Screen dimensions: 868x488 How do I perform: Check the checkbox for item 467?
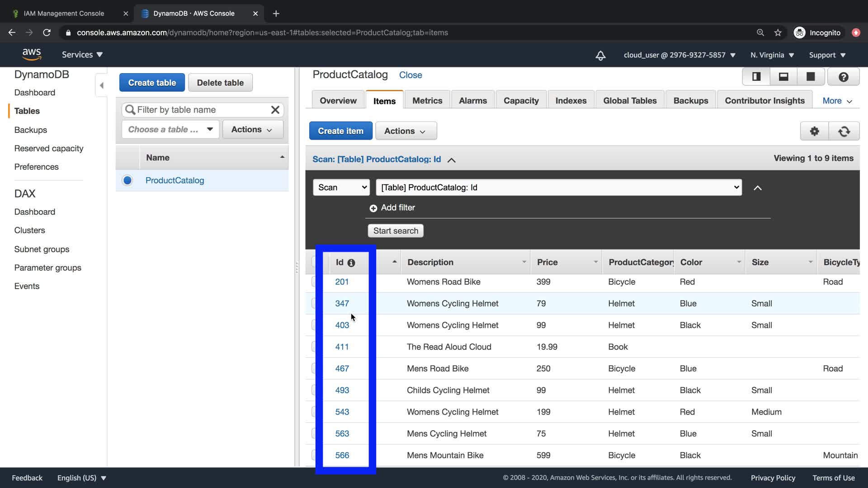coord(314,369)
